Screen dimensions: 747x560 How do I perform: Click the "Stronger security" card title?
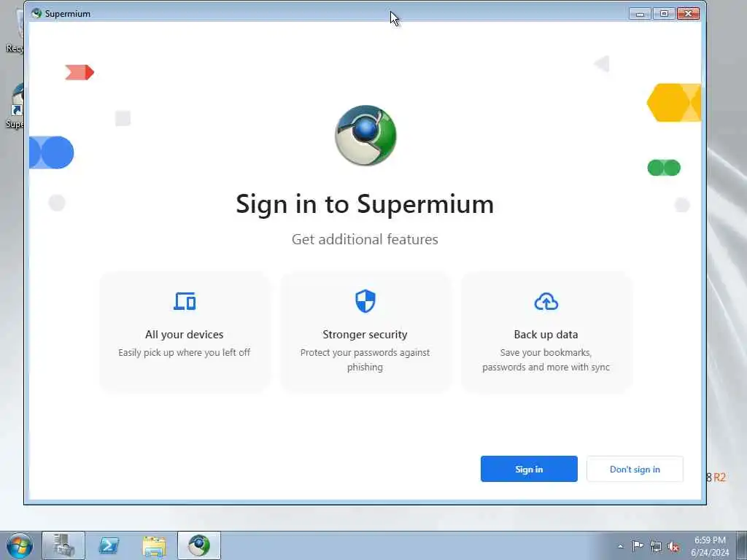click(365, 334)
